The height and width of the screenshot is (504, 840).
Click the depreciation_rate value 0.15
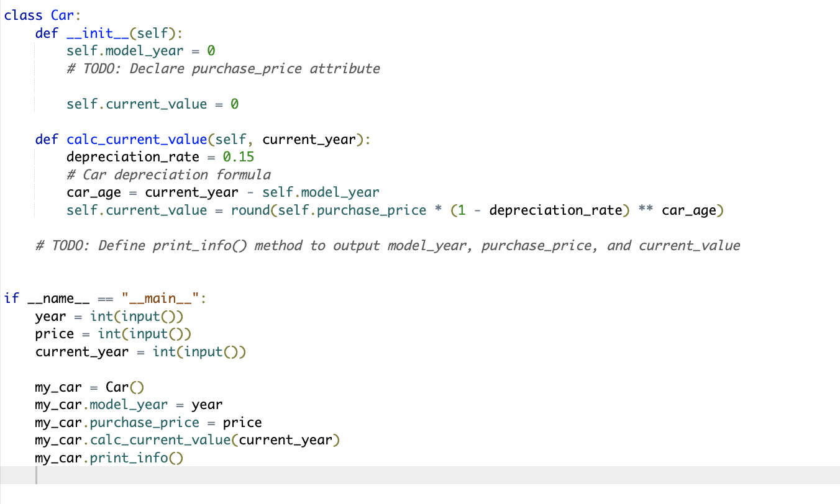coord(242,156)
